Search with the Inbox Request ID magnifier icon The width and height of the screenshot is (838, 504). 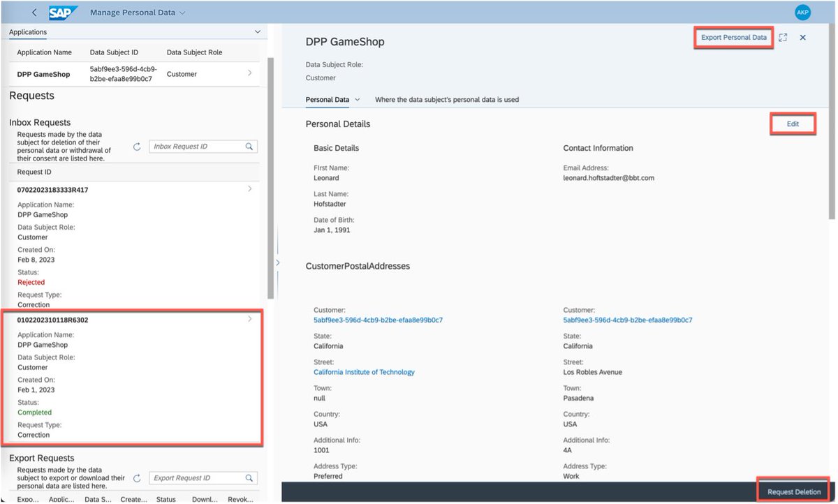tap(249, 147)
